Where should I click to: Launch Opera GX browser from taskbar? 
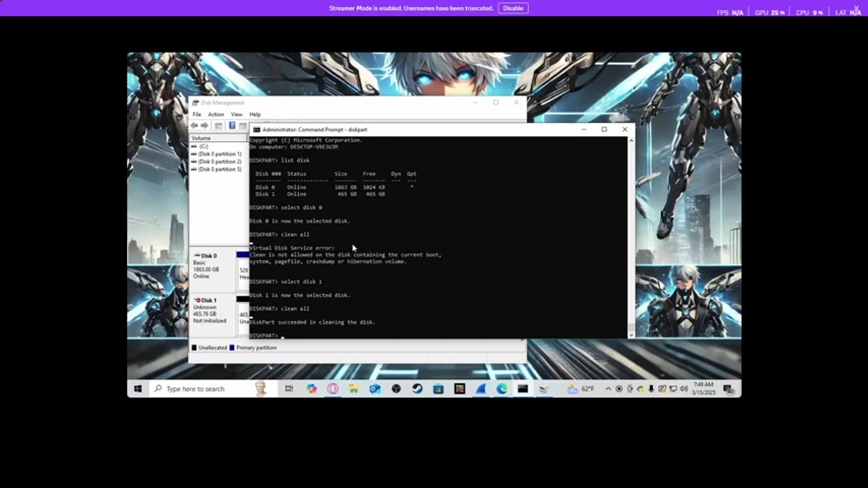coord(332,388)
